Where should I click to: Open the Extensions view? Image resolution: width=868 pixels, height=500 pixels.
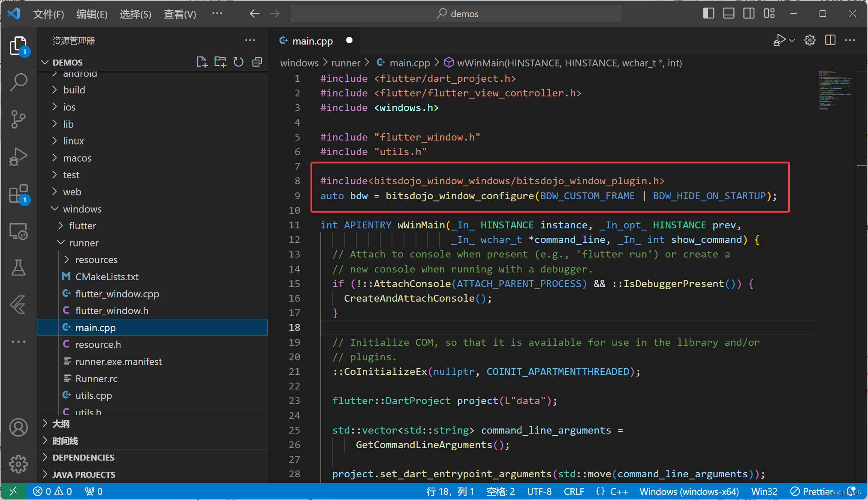pos(18,194)
